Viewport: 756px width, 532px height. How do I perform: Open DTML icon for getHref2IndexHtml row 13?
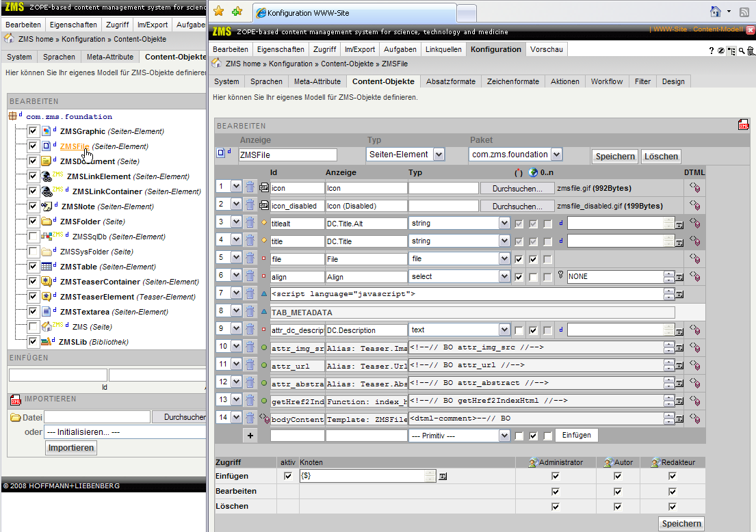tap(695, 400)
